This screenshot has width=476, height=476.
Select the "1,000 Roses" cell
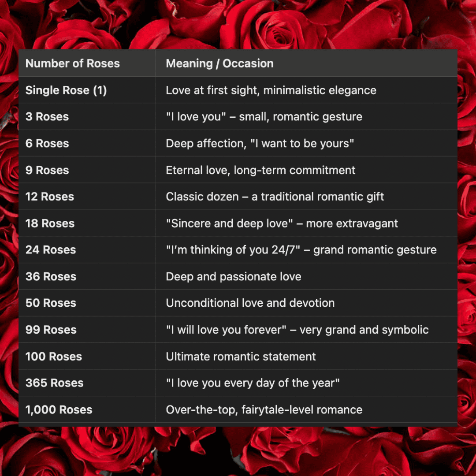[x=59, y=409]
